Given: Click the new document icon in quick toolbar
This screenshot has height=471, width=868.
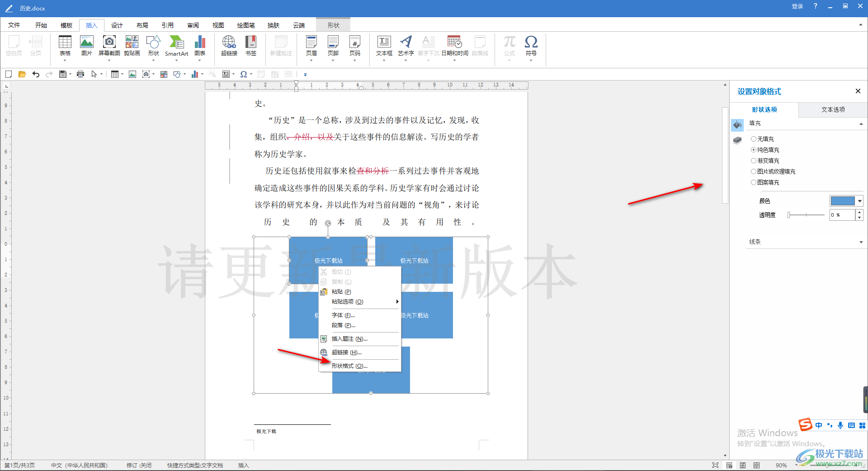Looking at the screenshot, I should pyautogui.click(x=9, y=74).
